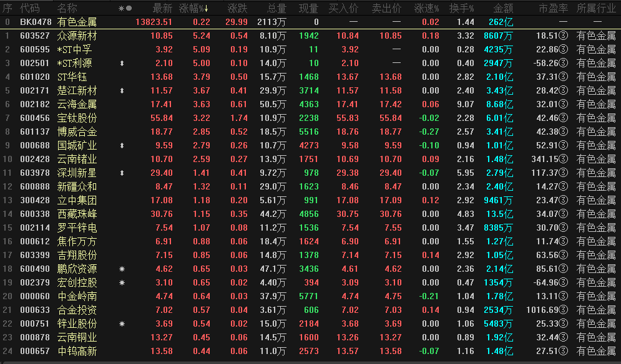Open stock ST华钰
Screen dimensions: 621x364
[x=72, y=77]
